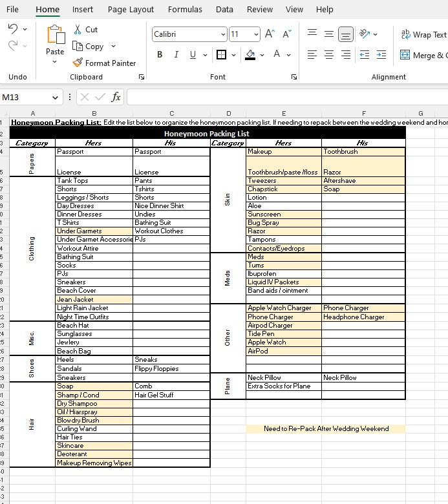Select the Headphone Charger cell
Viewport: 448px width, 504px height.
click(363, 317)
